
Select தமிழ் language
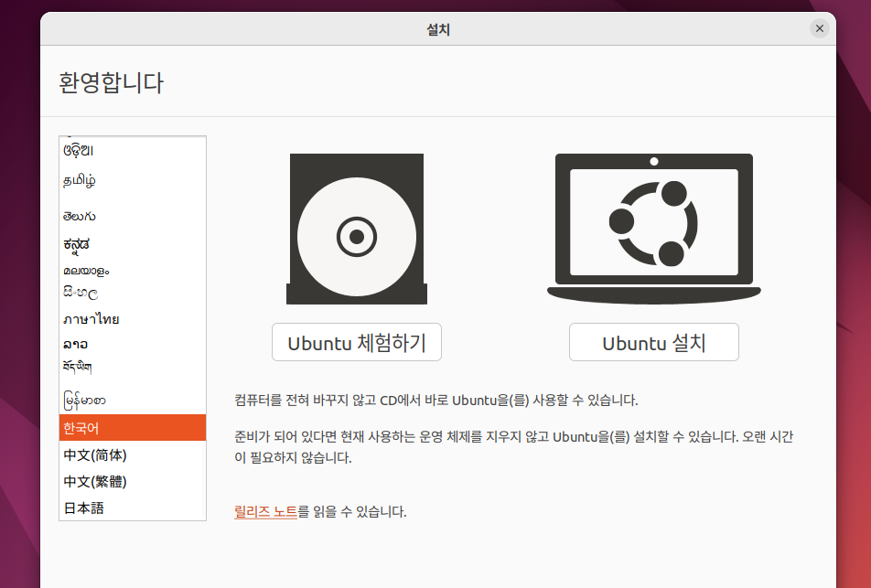pyautogui.click(x=132, y=180)
